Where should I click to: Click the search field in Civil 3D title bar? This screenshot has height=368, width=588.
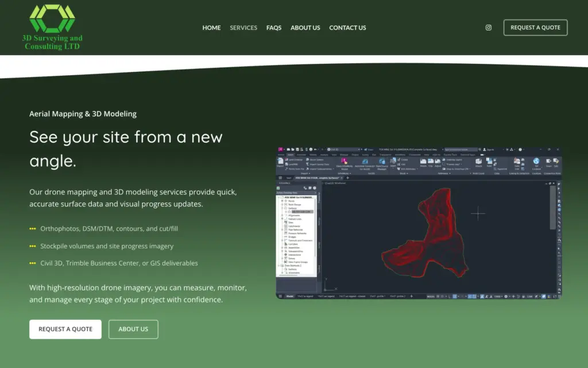tap(461, 149)
